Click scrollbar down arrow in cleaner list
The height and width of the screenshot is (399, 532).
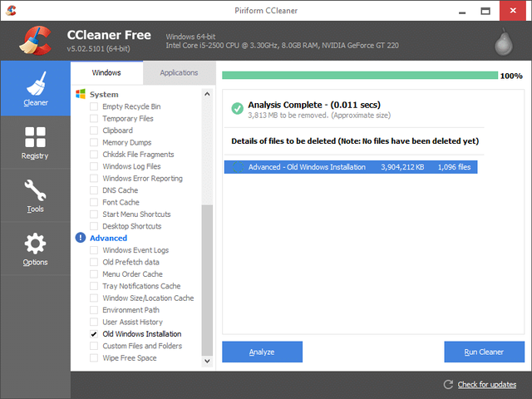tap(207, 362)
